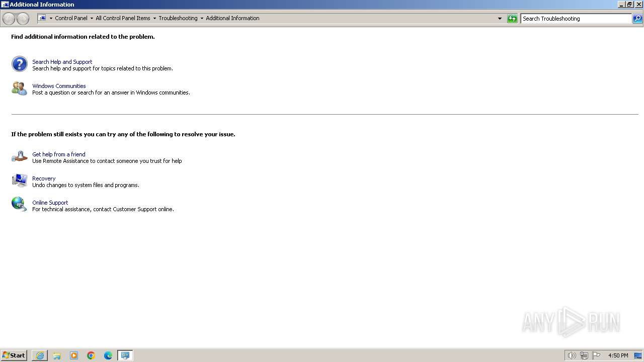Open the Windows Communities link
Viewport: 644px width, 362px height.
(x=59, y=86)
